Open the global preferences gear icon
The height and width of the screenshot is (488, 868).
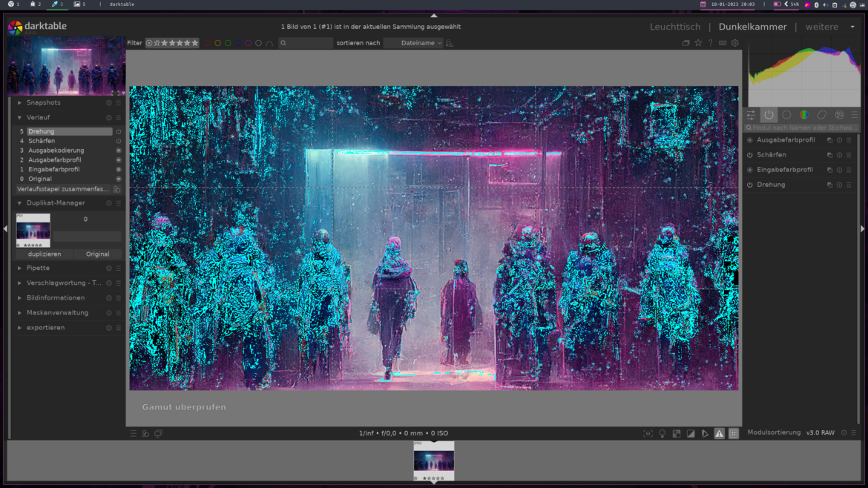[734, 43]
